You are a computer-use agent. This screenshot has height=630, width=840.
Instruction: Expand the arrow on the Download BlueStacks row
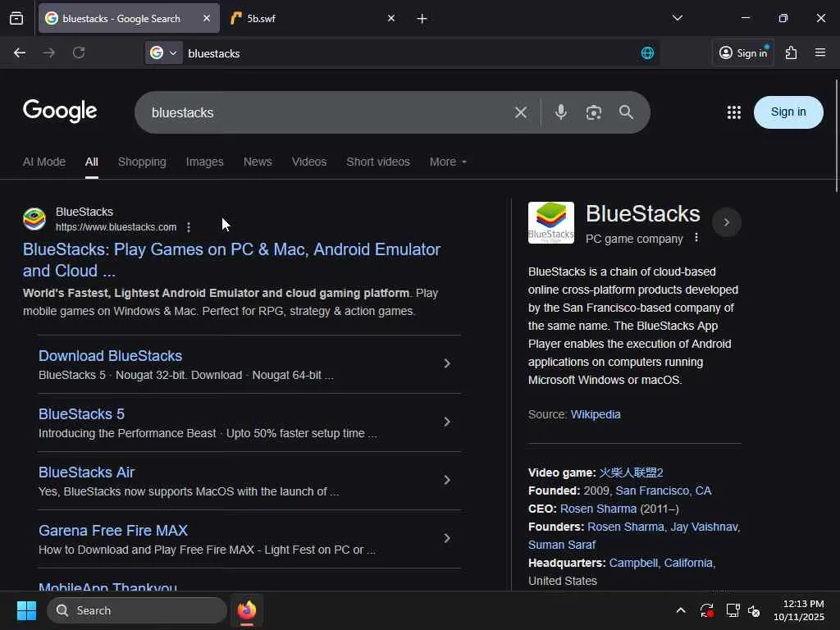click(x=447, y=363)
